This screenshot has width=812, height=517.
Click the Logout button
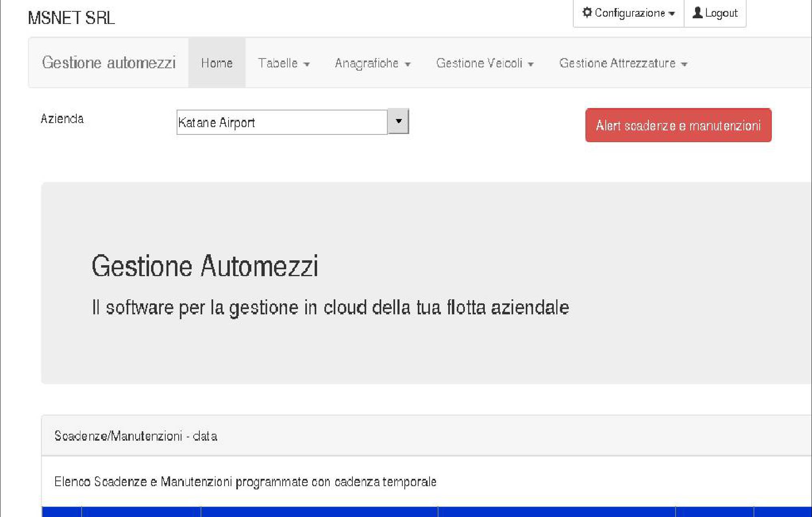(x=715, y=13)
